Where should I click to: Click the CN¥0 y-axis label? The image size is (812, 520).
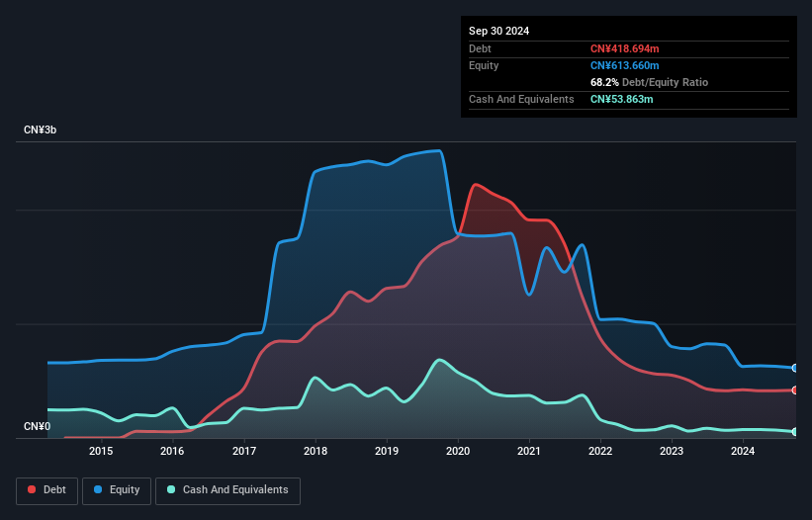pos(38,426)
